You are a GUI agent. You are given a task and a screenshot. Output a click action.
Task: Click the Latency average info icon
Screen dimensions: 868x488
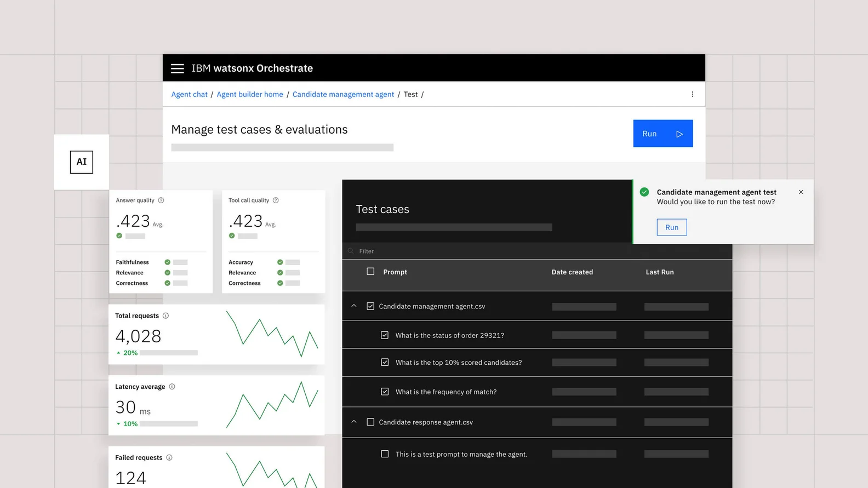(x=172, y=387)
